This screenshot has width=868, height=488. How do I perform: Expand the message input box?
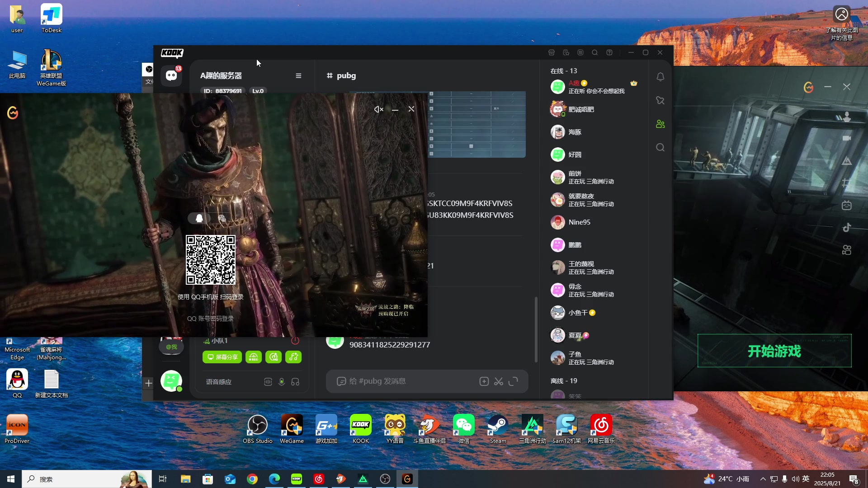(513, 381)
